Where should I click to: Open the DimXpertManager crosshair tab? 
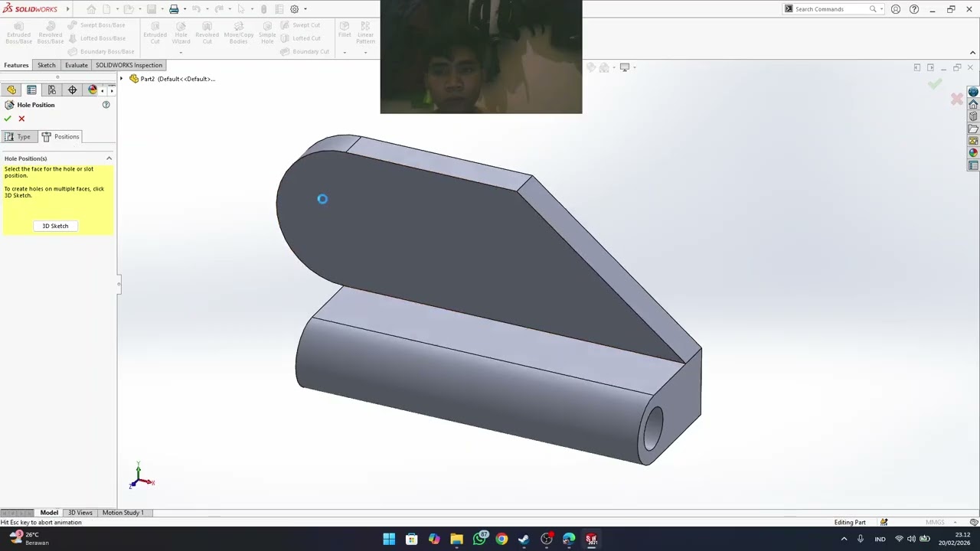[73, 90]
